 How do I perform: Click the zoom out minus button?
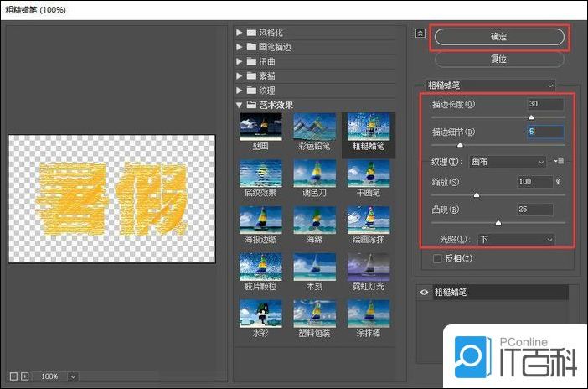click(x=14, y=376)
